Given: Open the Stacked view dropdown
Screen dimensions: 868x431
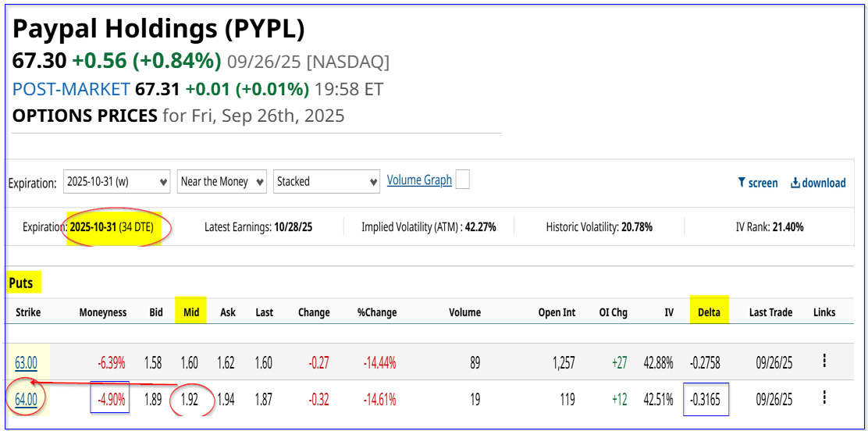Looking at the screenshot, I should point(326,181).
